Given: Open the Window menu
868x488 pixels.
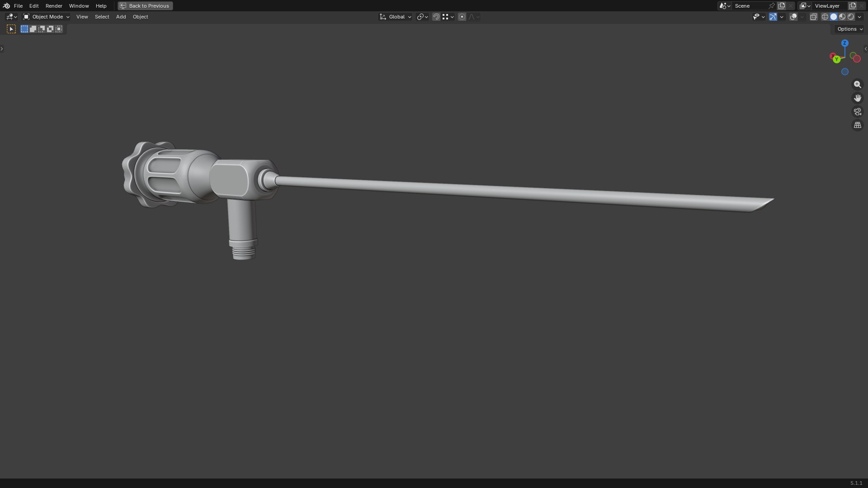Looking at the screenshot, I should coord(79,6).
